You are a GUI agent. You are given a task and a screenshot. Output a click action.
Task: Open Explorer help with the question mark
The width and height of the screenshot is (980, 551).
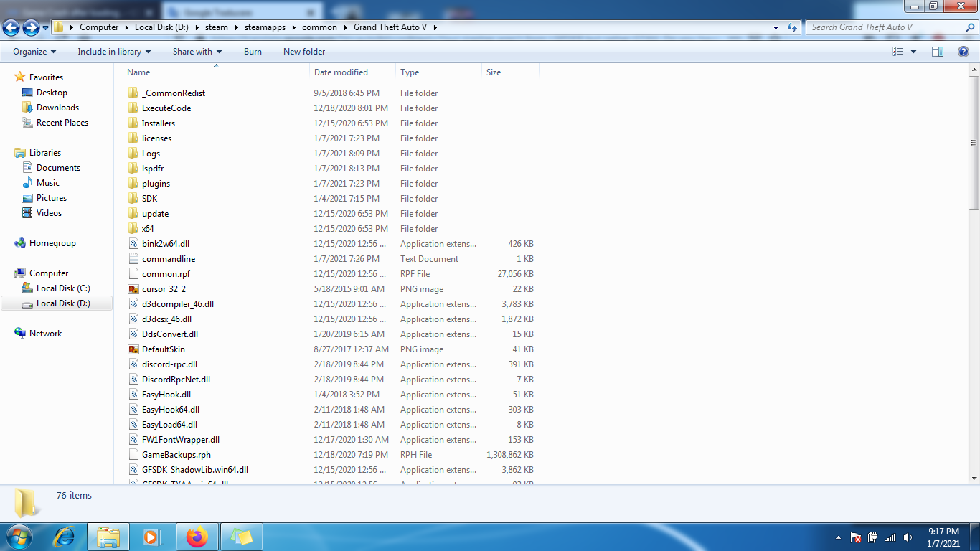tap(964, 52)
